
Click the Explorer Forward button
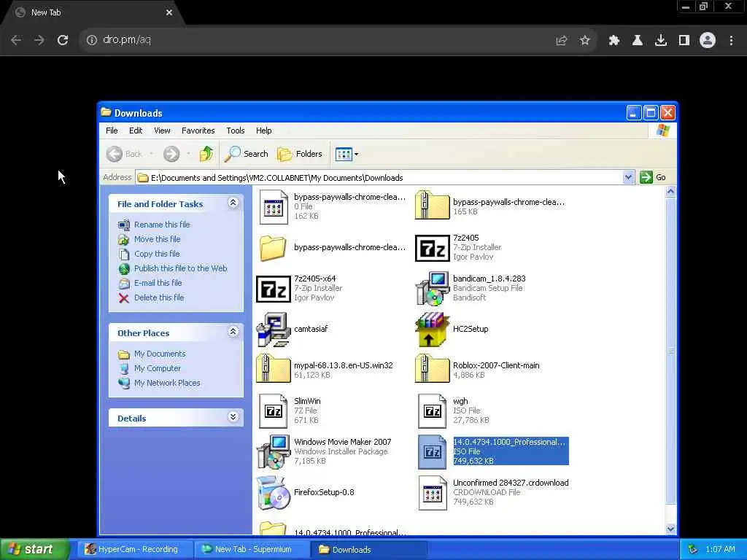(x=171, y=154)
